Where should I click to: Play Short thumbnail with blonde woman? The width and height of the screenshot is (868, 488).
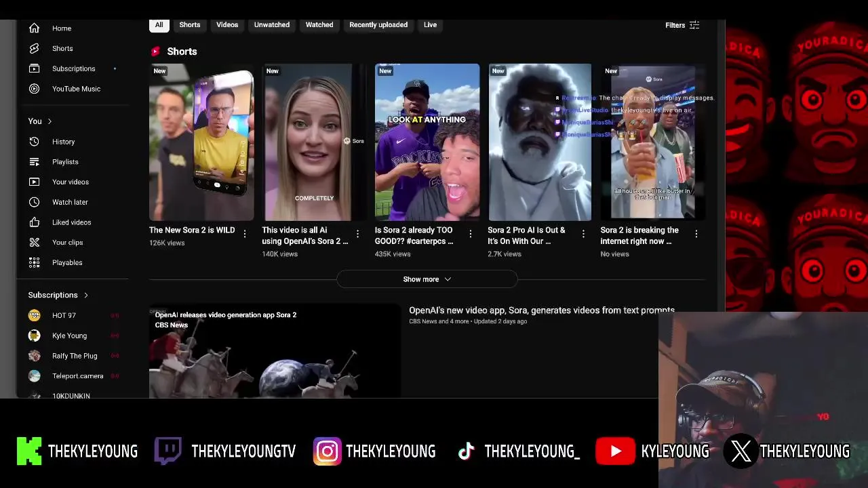pyautogui.click(x=314, y=142)
